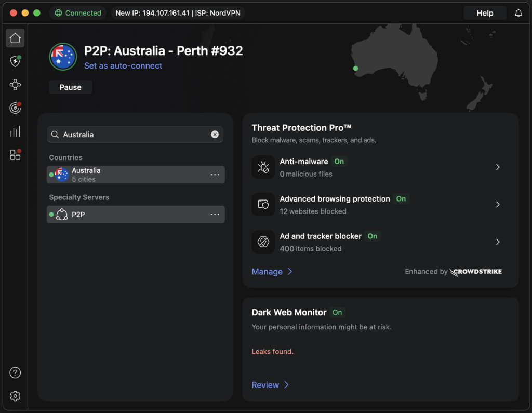Click Set as auto-connect link
Screen dimensions: 532x413
coord(123,65)
